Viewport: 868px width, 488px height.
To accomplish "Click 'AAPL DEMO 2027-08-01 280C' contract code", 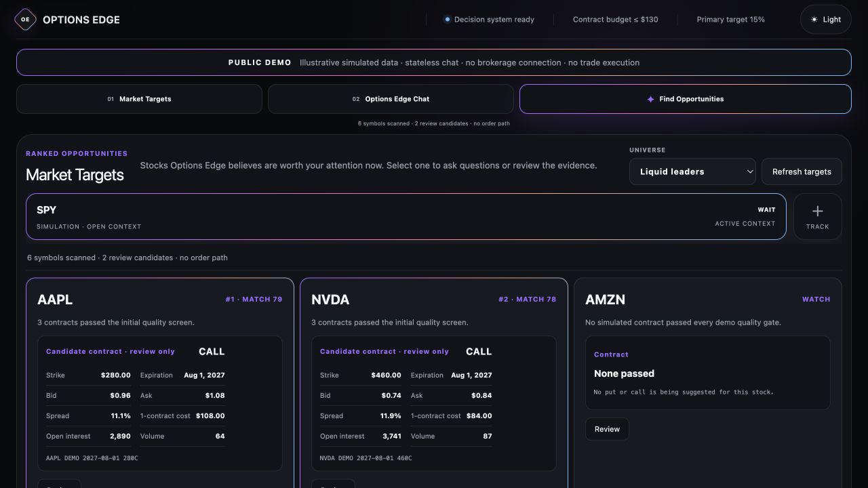I will [92, 458].
